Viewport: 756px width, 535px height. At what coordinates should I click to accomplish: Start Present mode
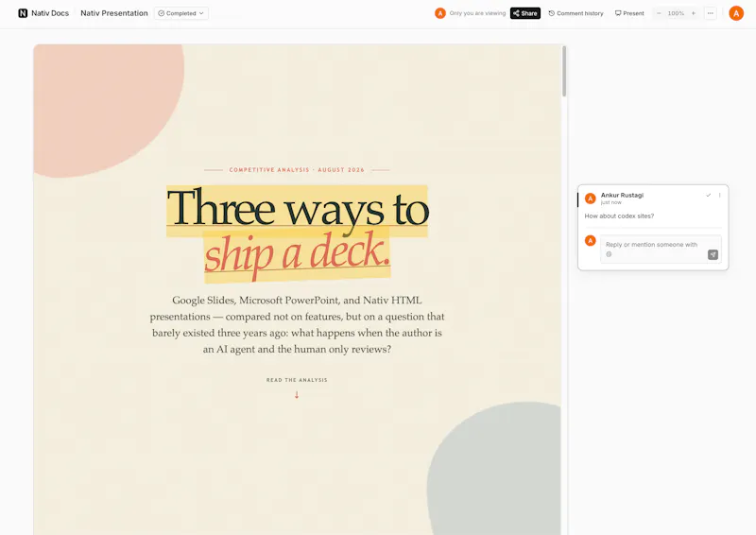coord(629,13)
